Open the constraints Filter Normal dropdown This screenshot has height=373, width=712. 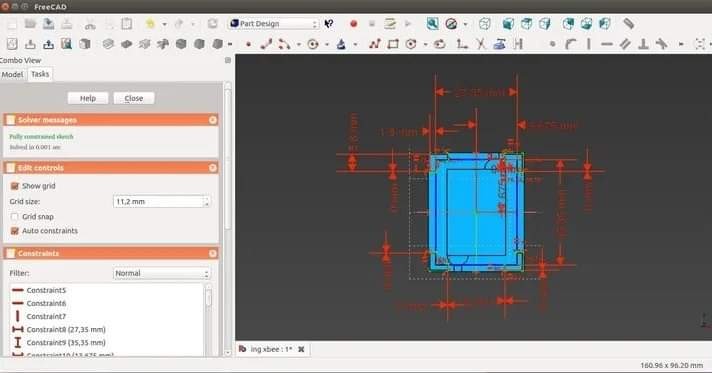point(162,274)
